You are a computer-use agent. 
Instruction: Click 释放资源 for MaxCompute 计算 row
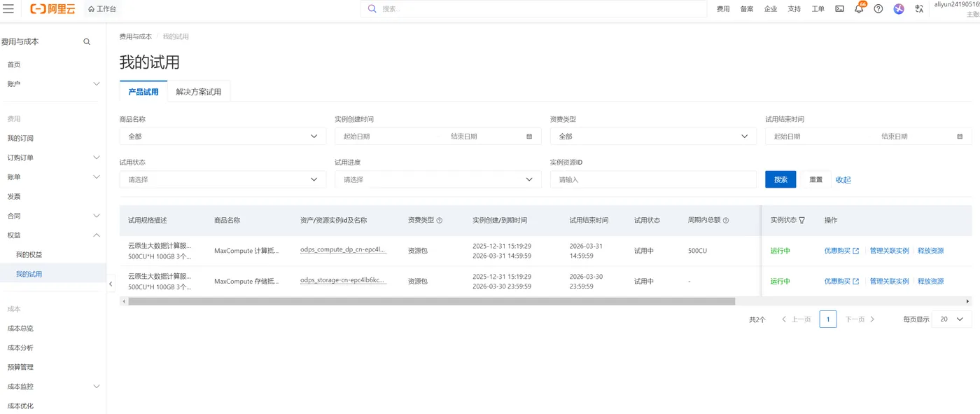click(930, 251)
